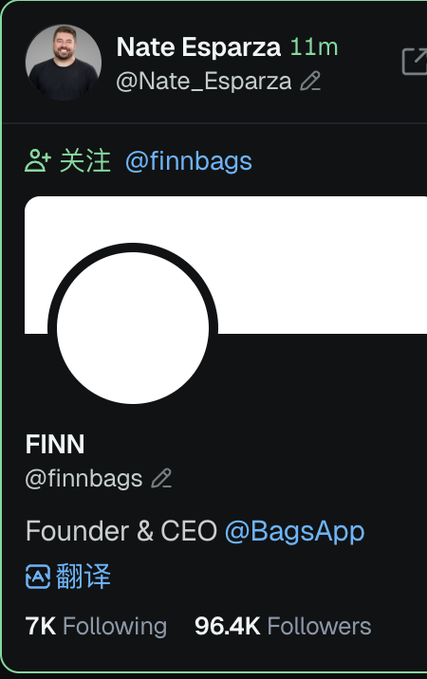Open Nate Esparza display name
Image resolution: width=427 pixels, height=679 pixels.
point(199,47)
